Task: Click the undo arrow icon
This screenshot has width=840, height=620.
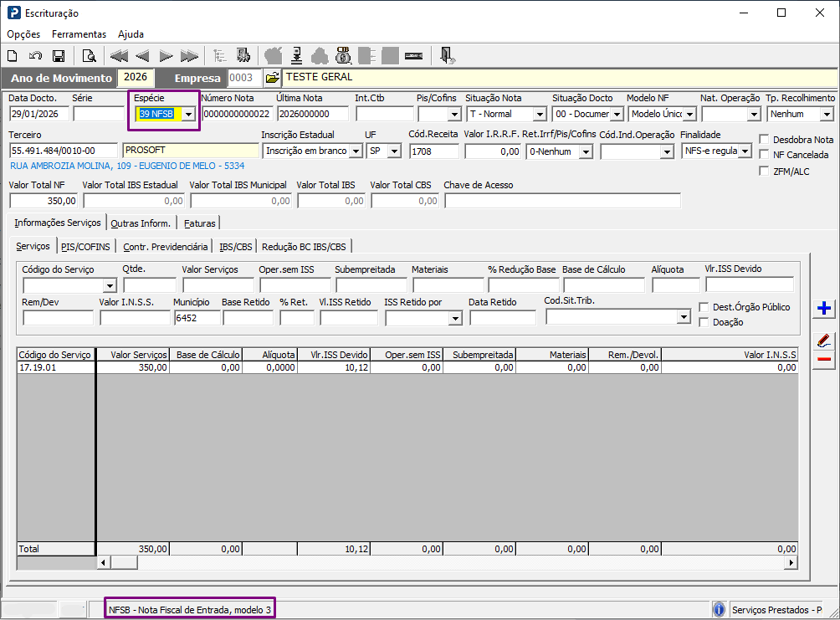Action: click(x=35, y=56)
